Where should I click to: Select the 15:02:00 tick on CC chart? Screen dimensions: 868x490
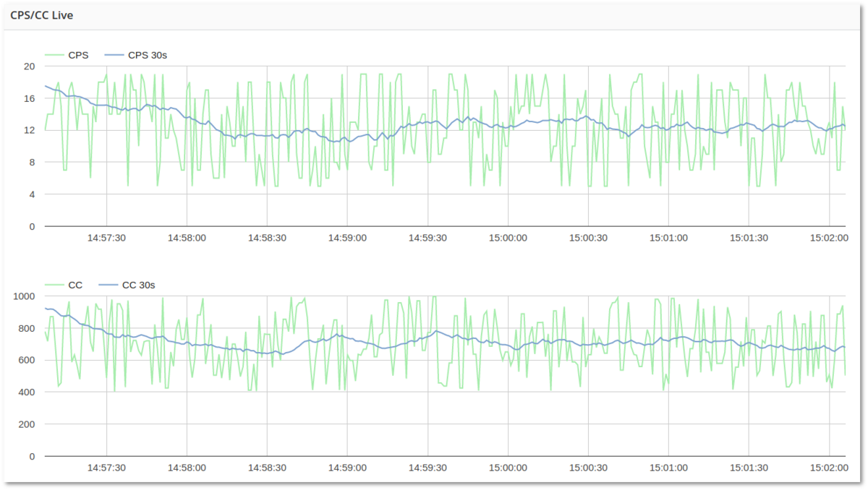(827, 467)
